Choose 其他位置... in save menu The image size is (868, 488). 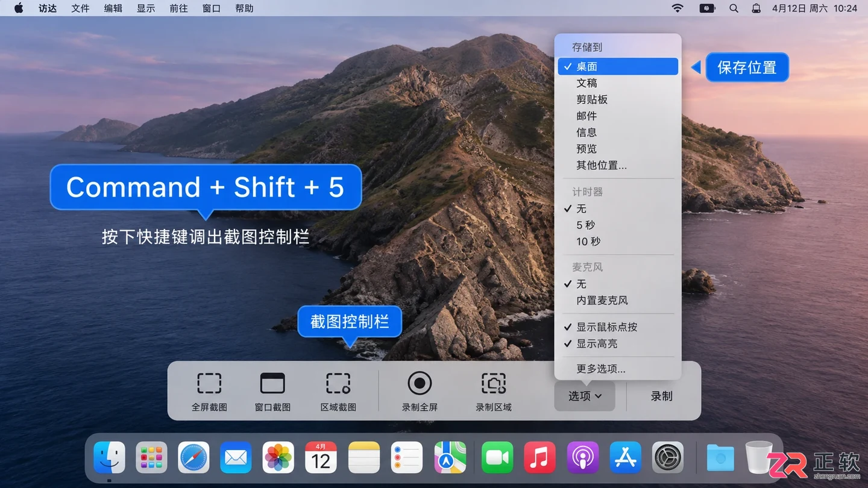click(618, 165)
